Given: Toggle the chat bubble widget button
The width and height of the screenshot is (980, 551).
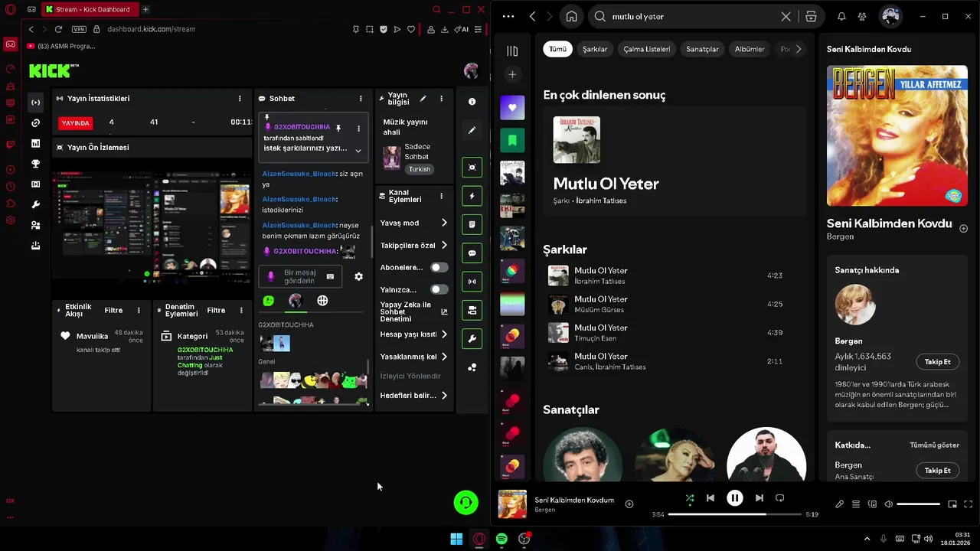Looking at the screenshot, I should (x=472, y=253).
